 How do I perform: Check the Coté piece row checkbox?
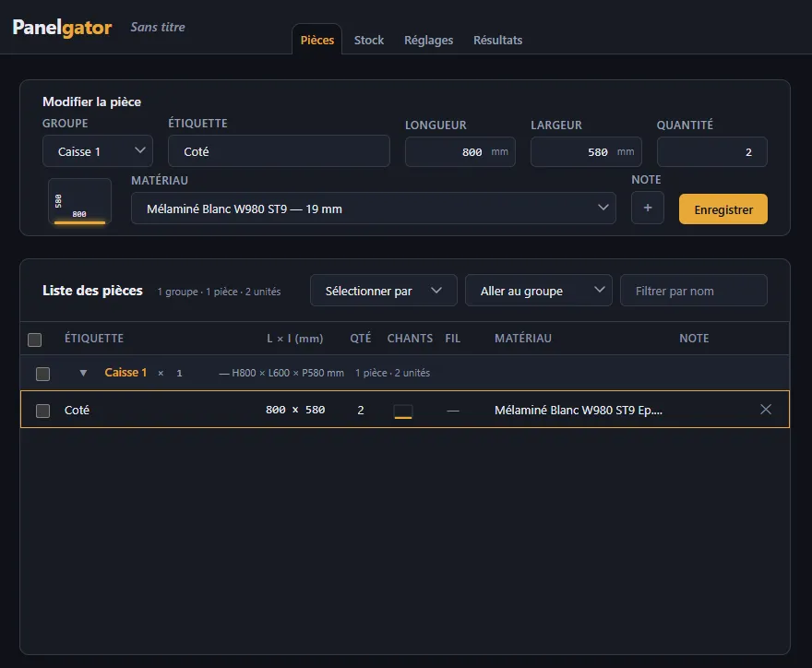(x=43, y=411)
